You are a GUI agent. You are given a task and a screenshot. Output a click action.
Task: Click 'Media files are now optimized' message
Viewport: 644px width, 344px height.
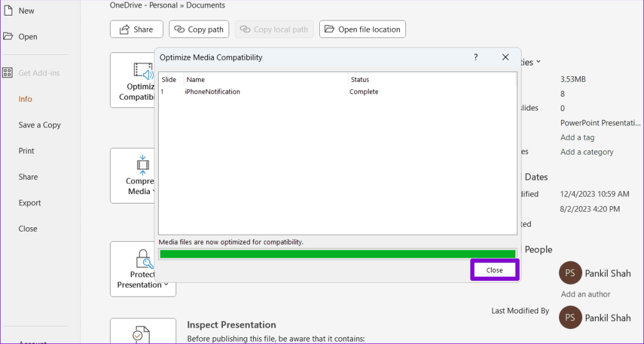click(231, 242)
